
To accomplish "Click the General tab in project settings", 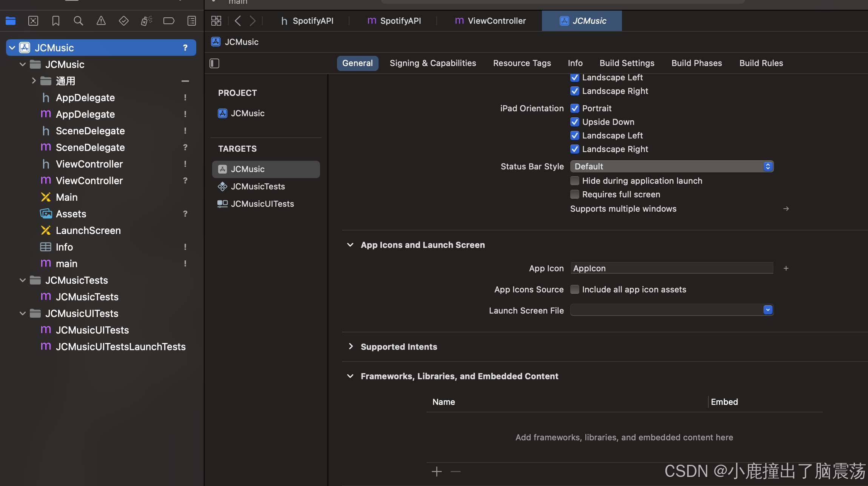I will (x=358, y=63).
